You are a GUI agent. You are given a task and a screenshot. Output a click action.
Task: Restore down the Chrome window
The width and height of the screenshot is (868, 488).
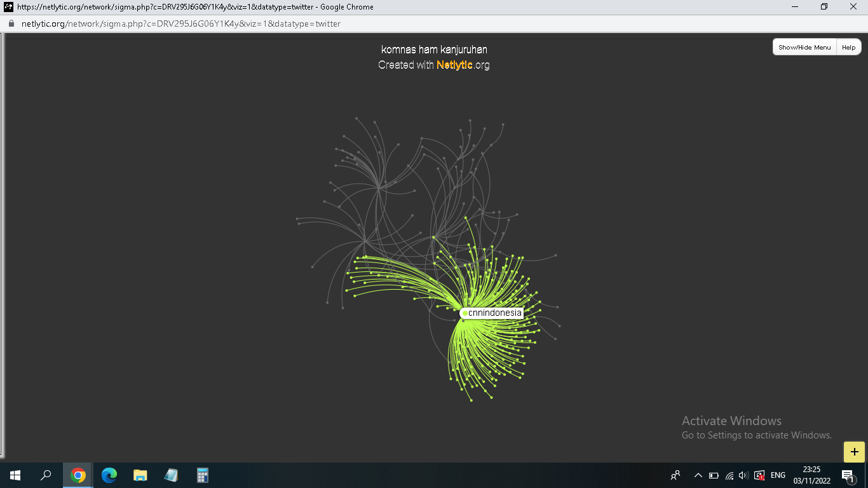pos(824,7)
